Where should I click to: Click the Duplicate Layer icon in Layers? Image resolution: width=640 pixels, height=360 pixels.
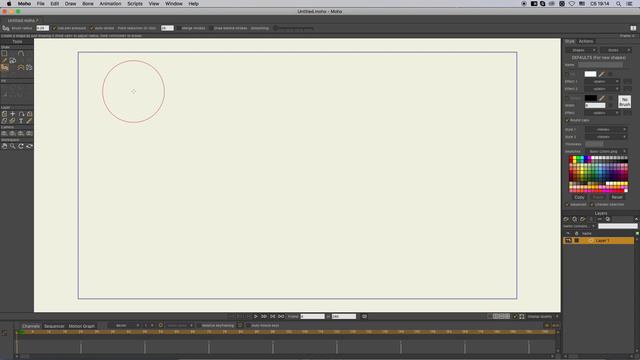[x=574, y=219]
